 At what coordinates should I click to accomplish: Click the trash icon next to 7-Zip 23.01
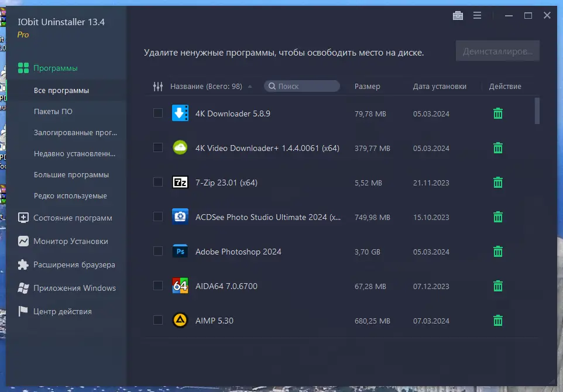click(x=497, y=182)
